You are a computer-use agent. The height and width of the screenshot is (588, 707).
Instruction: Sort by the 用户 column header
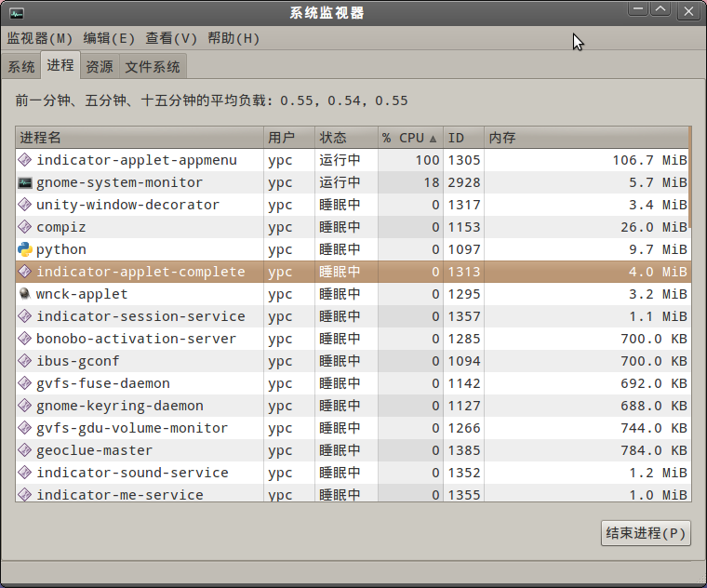289,138
